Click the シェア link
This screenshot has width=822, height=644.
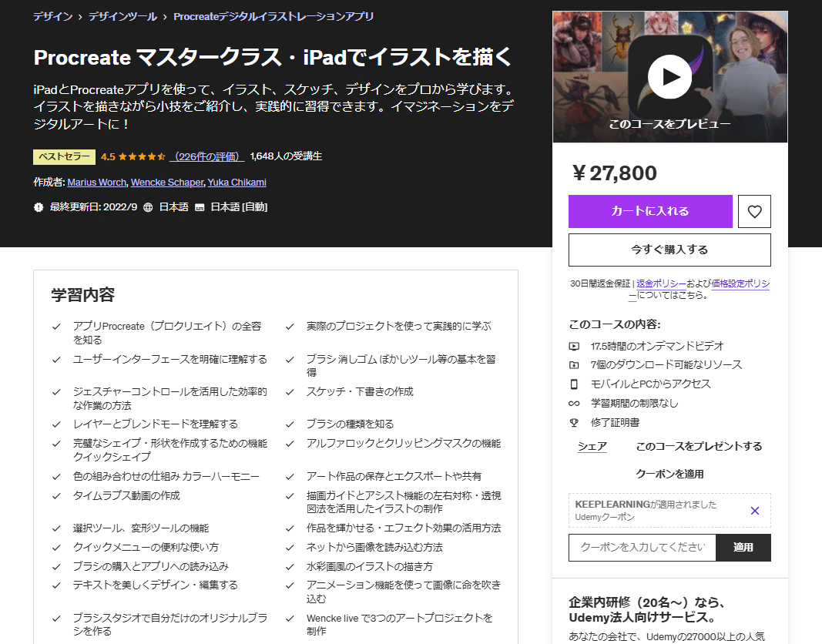pos(592,446)
